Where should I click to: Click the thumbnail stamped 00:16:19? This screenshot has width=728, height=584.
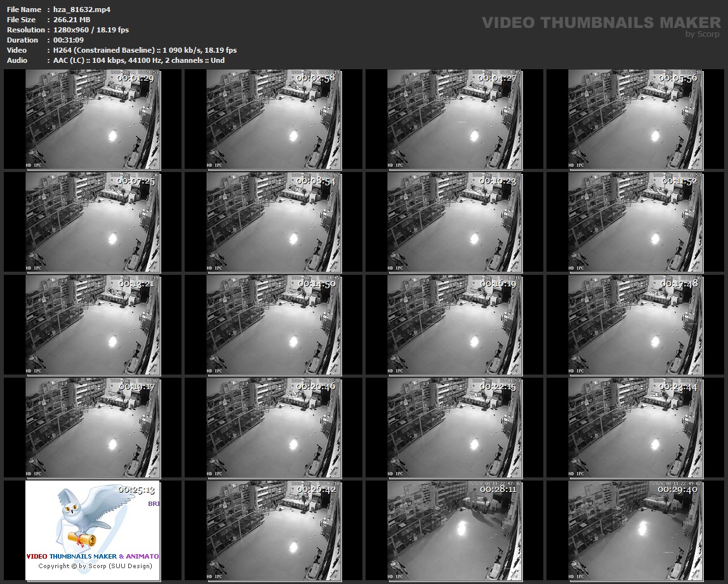point(454,325)
